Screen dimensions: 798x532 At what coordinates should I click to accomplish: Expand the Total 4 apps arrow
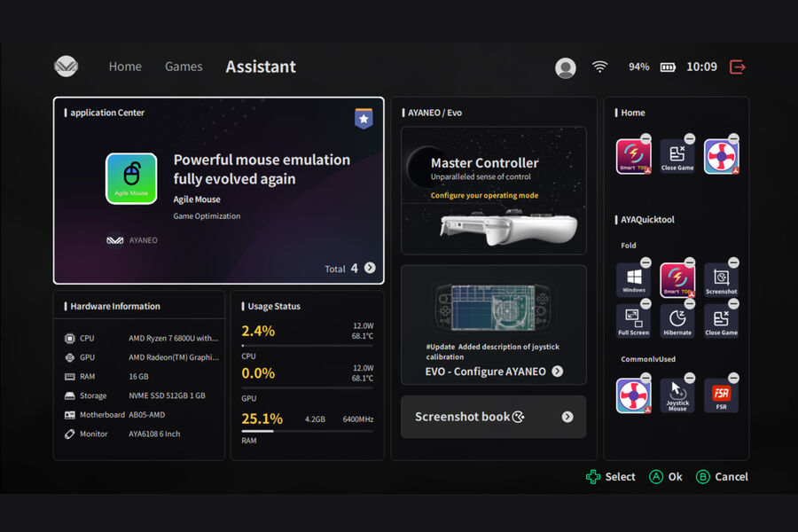370,268
